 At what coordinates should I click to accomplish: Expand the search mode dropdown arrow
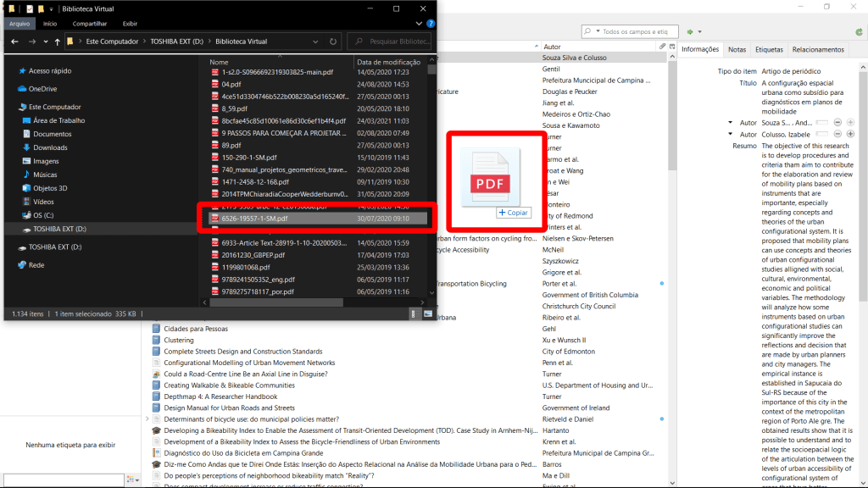click(x=597, y=31)
